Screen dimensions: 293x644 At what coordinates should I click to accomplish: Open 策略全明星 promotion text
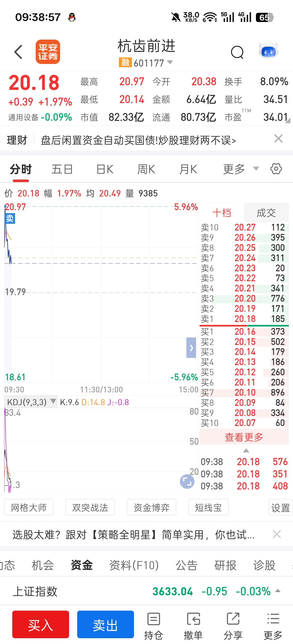[134, 534]
